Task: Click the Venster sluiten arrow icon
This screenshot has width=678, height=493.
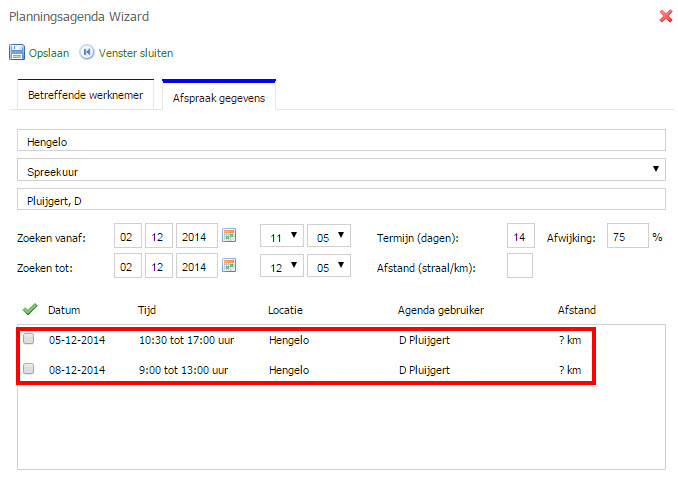Action: coord(87,52)
